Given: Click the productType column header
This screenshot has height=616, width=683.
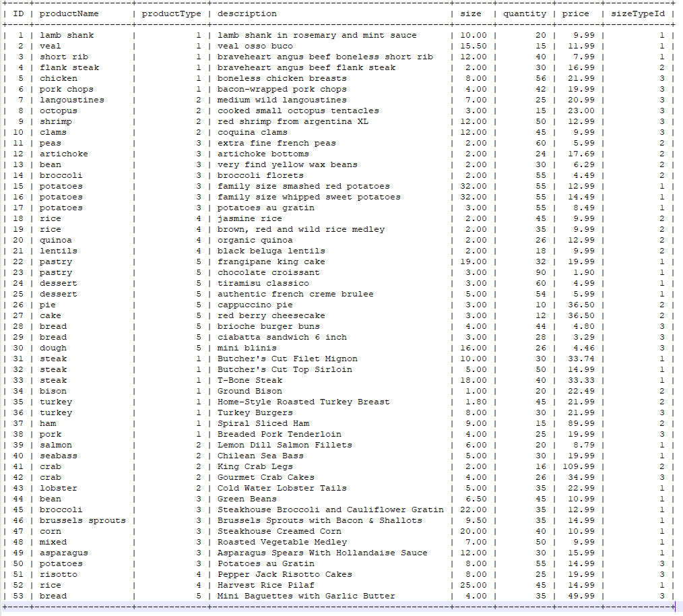Looking at the screenshot, I should 172,13.
